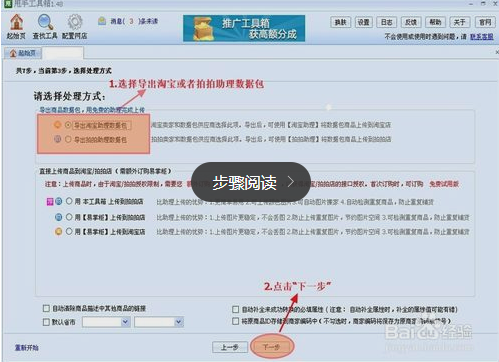Click the 上一步 button
This screenshot has height=362, width=499.
pos(230,347)
